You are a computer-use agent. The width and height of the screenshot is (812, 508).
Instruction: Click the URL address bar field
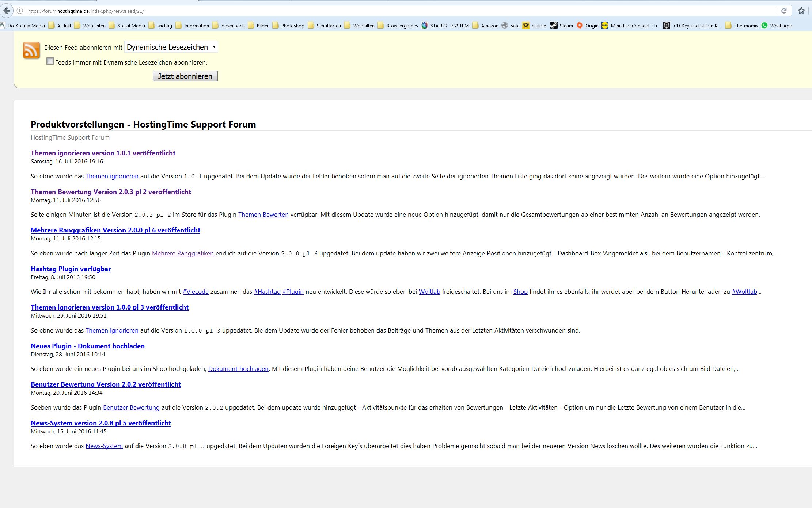tap(365, 11)
